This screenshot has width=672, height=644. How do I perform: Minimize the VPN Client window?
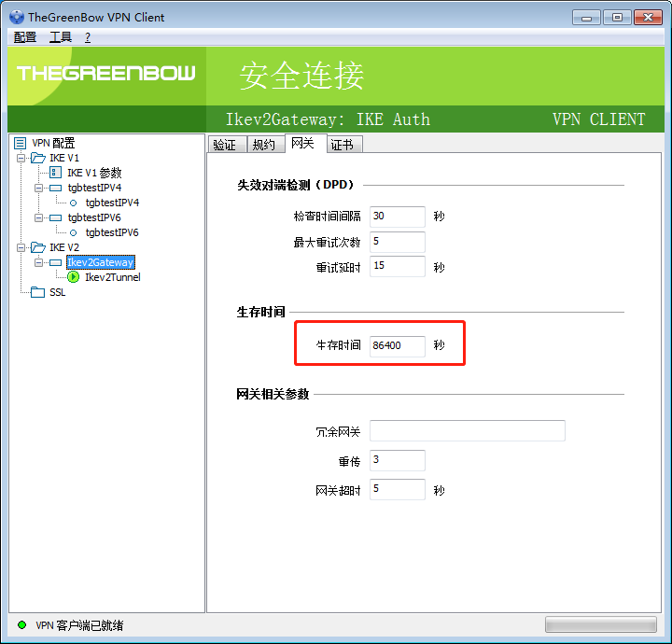(x=586, y=18)
